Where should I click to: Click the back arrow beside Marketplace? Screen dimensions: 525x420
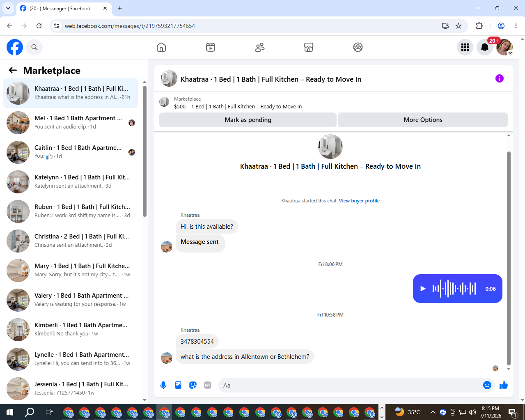(x=13, y=70)
